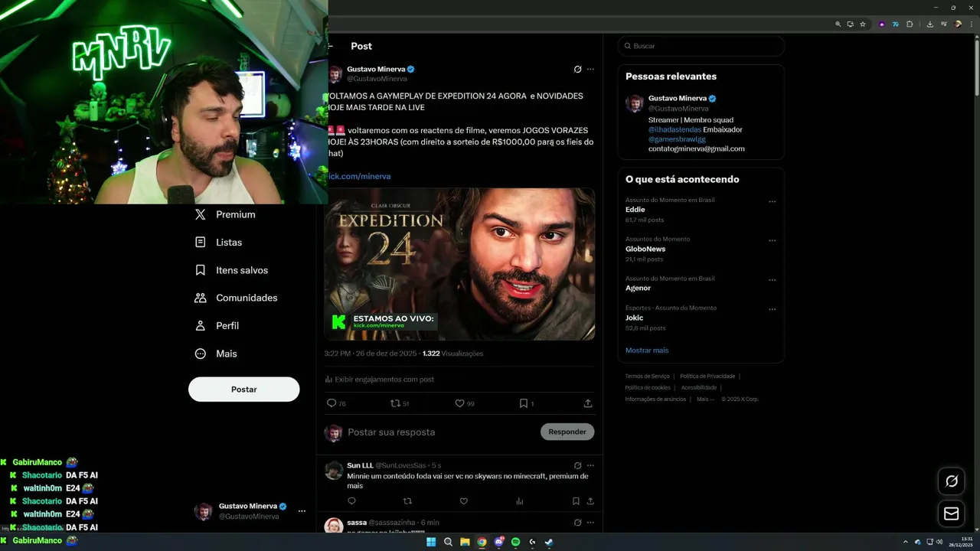Viewport: 980px width, 551px height.
Task: Like Sun LLL's comment
Action: pos(463,501)
